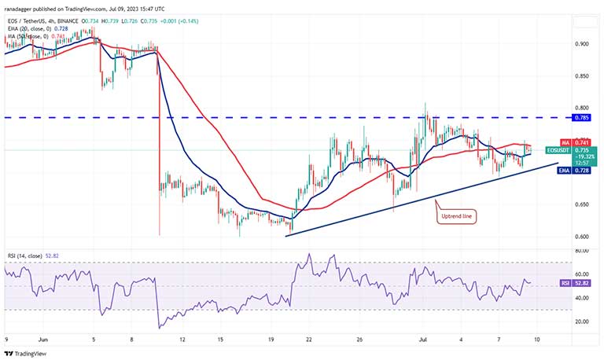
Task: Click the empty box above the price axis
Action: coord(585,22)
